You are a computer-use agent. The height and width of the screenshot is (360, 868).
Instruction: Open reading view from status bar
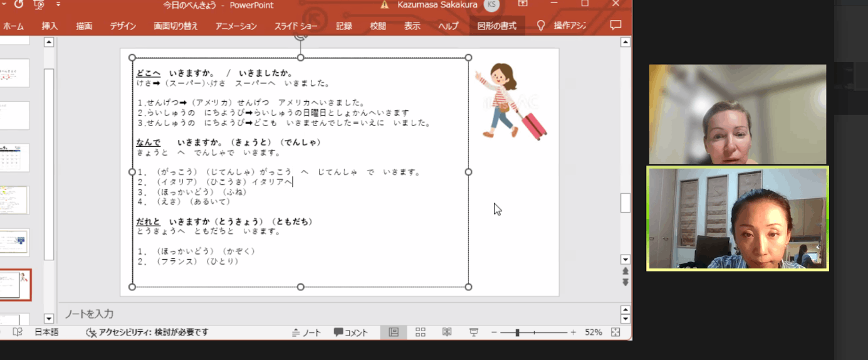(x=447, y=332)
